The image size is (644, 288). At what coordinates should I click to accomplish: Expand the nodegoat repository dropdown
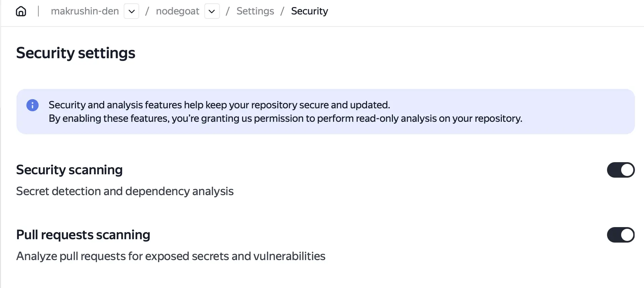click(212, 11)
